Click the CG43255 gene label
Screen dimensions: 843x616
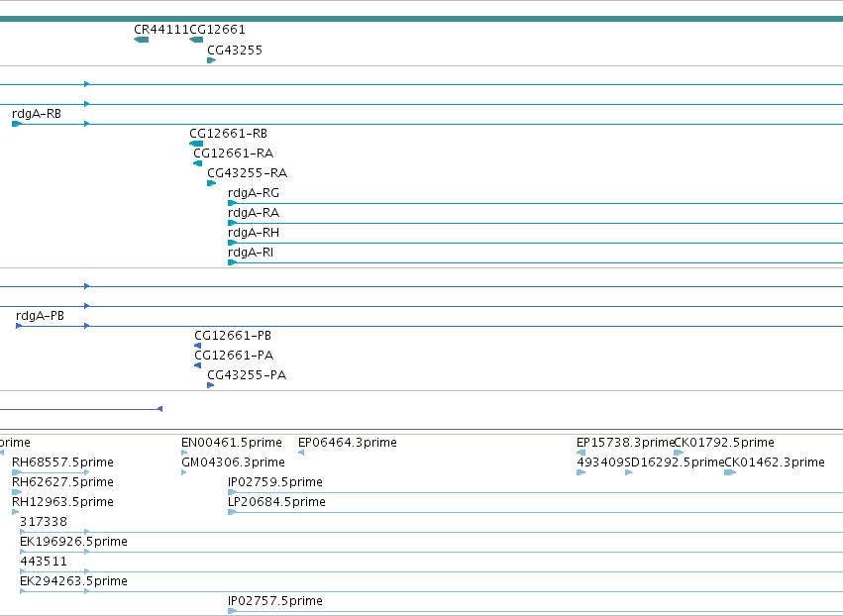click(235, 51)
